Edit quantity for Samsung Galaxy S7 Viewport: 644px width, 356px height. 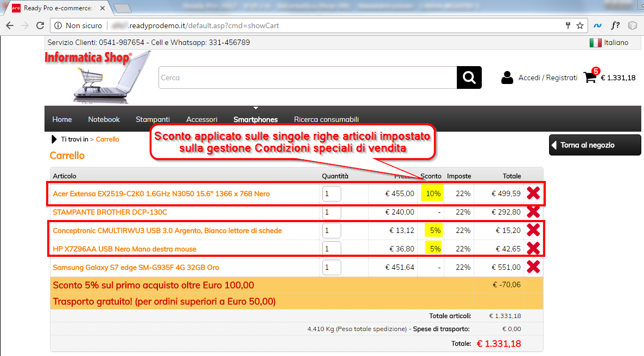pos(331,267)
